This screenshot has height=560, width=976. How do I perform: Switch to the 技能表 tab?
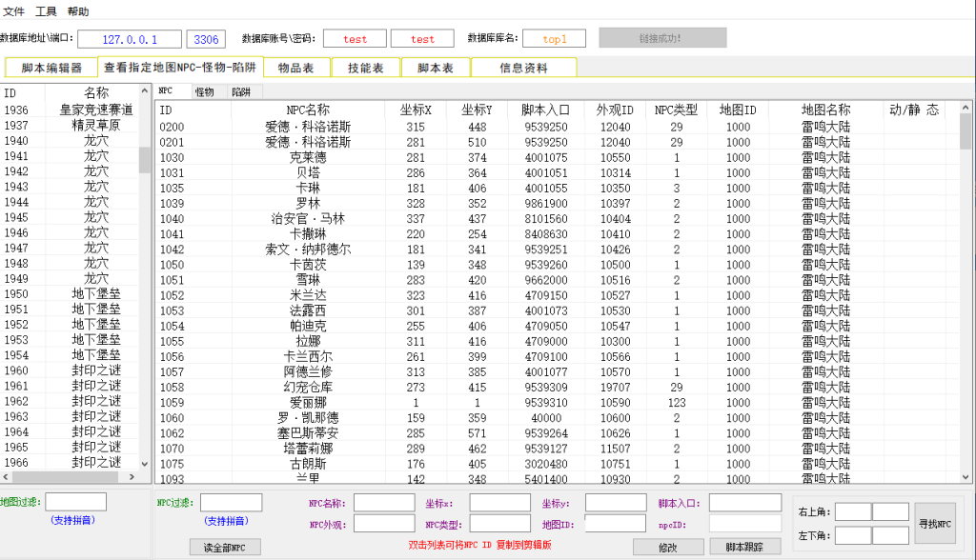366,68
